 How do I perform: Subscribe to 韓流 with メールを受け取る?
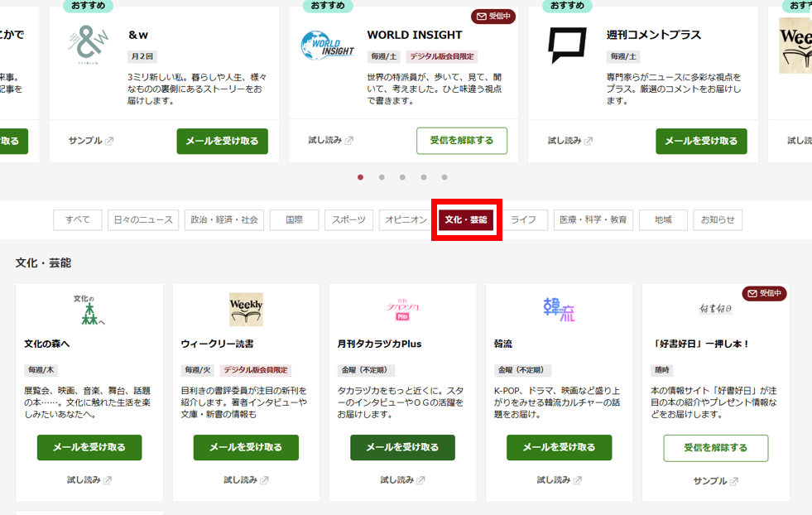(x=560, y=448)
